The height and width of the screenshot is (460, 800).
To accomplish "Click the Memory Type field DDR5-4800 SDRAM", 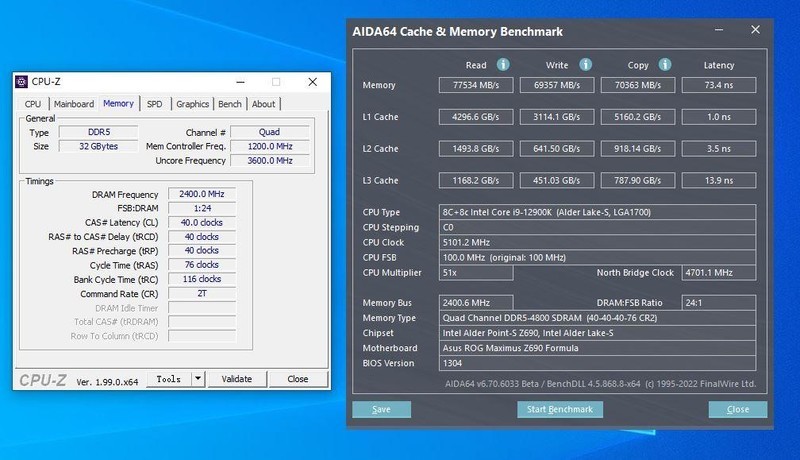I will pyautogui.click(x=597, y=318).
